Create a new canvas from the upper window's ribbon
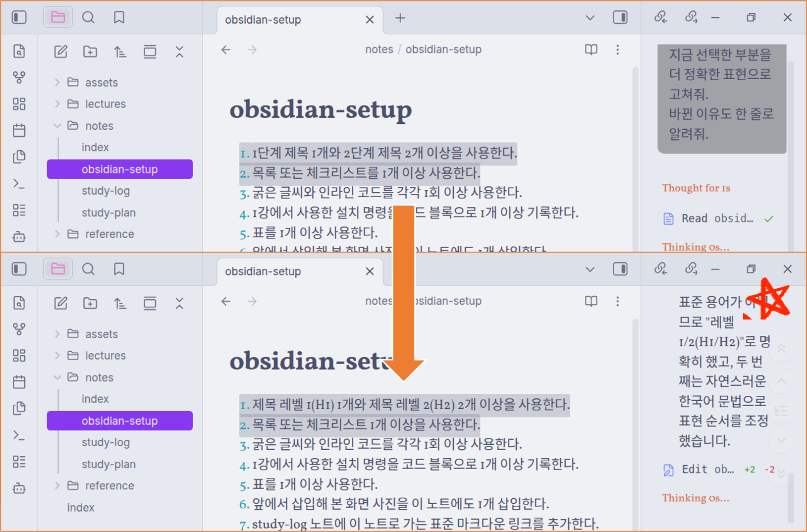The image size is (807, 532). pos(19,104)
